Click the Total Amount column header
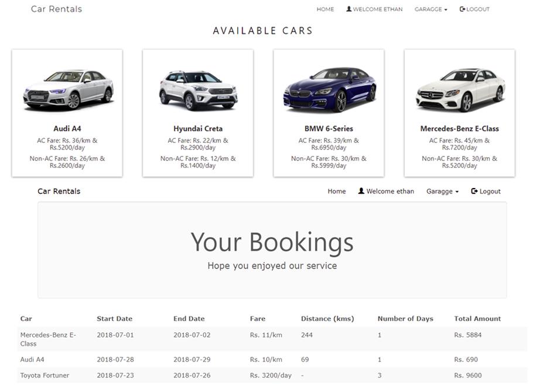Screen dimensions: 533x392 [x=477, y=319]
